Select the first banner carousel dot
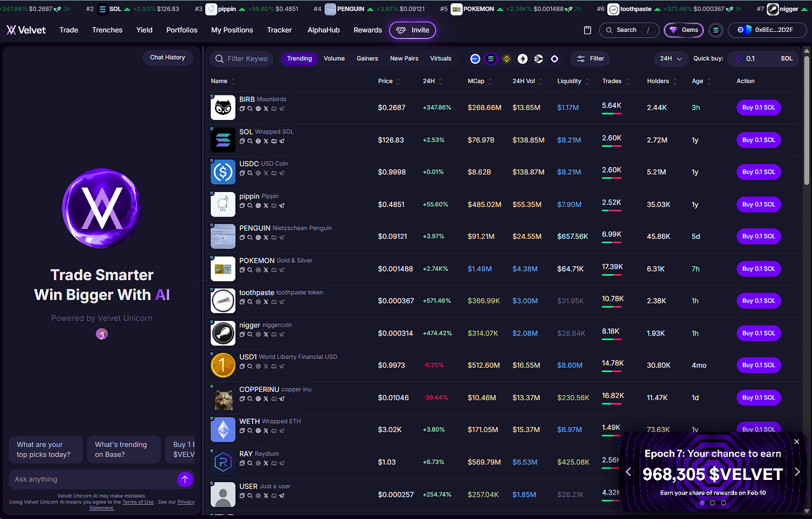812x519 pixels. pyautogui.click(x=702, y=503)
